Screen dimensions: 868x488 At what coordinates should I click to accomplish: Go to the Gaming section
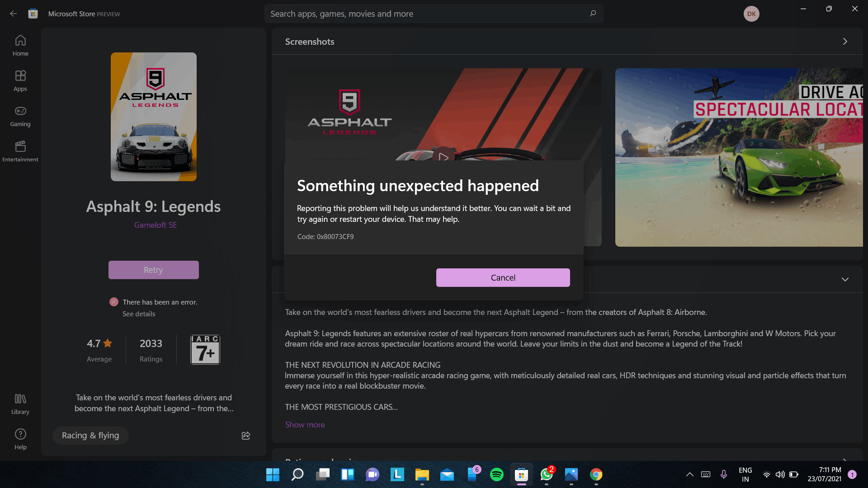pos(20,116)
